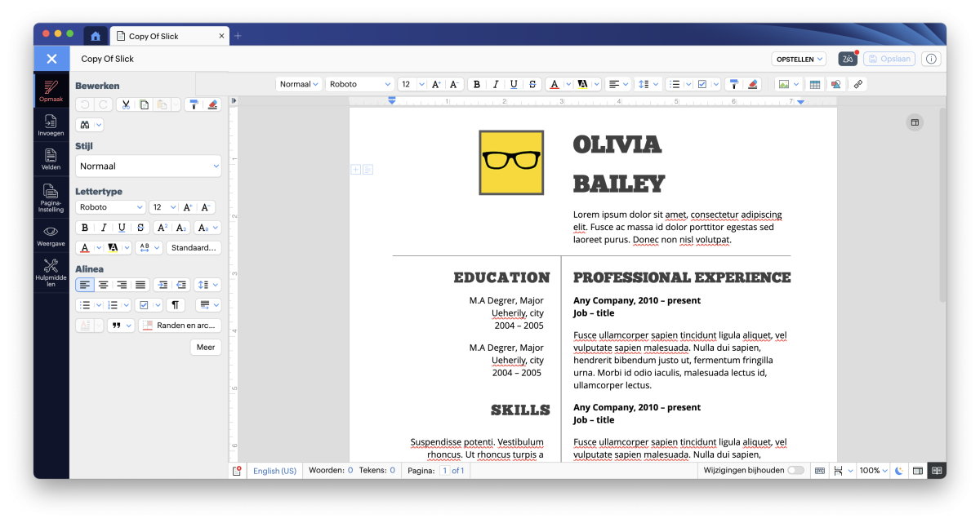Screen dimensions: 980x523
Task: Expand the 100% zoom level dropdown
Action: (874, 471)
